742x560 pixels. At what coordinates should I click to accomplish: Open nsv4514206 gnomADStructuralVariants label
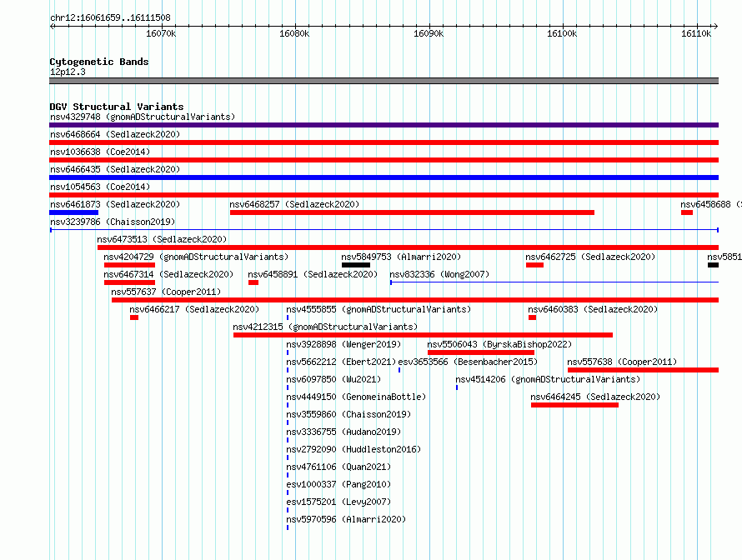pyautogui.click(x=548, y=379)
